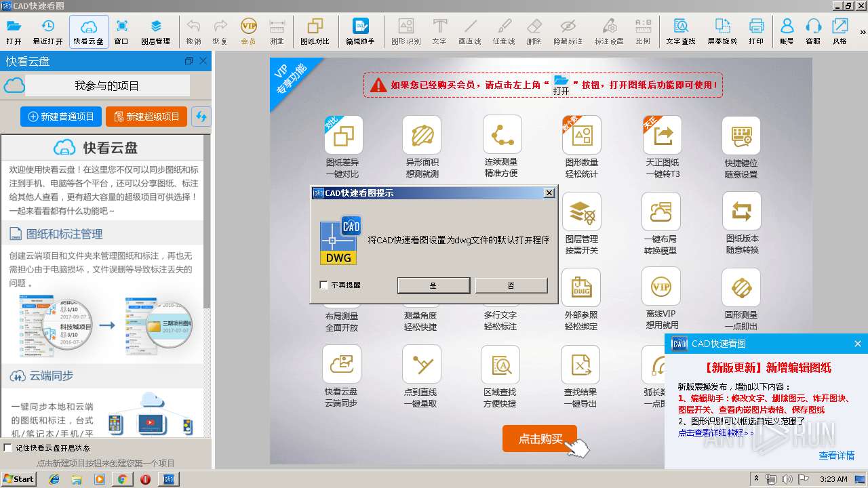Select the 图形识别 shape recognition tool
This screenshot has width=868, height=488.
[406, 32]
